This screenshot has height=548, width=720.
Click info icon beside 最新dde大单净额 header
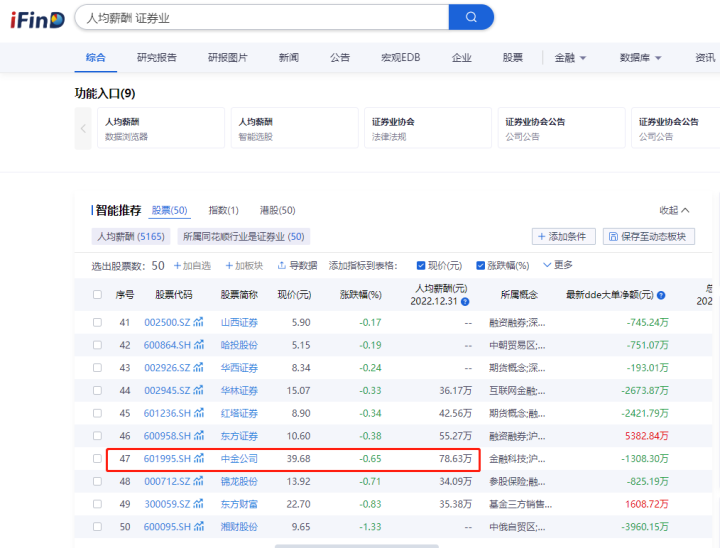661,296
